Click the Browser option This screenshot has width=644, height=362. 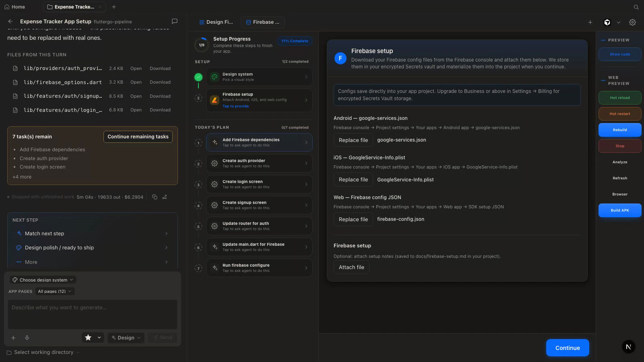click(x=620, y=194)
